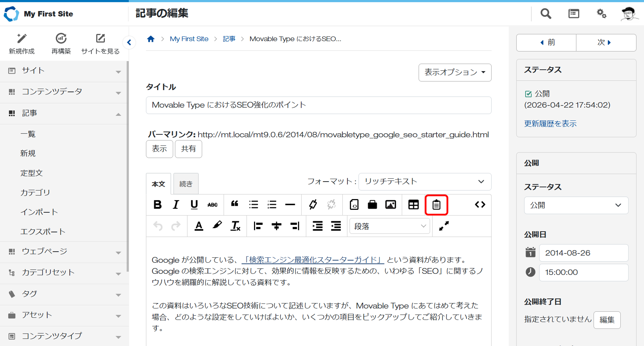Toggle underline formatting
This screenshot has width=644, height=346.
(x=194, y=204)
